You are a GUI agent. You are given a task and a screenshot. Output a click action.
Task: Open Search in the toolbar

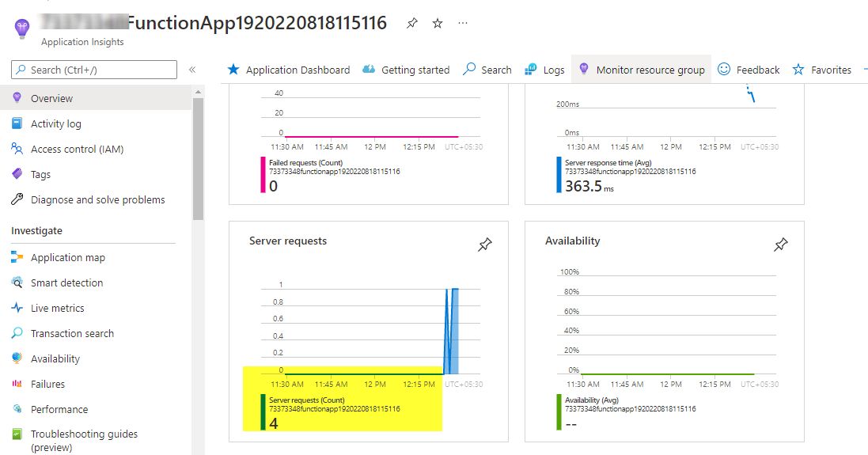click(x=487, y=70)
